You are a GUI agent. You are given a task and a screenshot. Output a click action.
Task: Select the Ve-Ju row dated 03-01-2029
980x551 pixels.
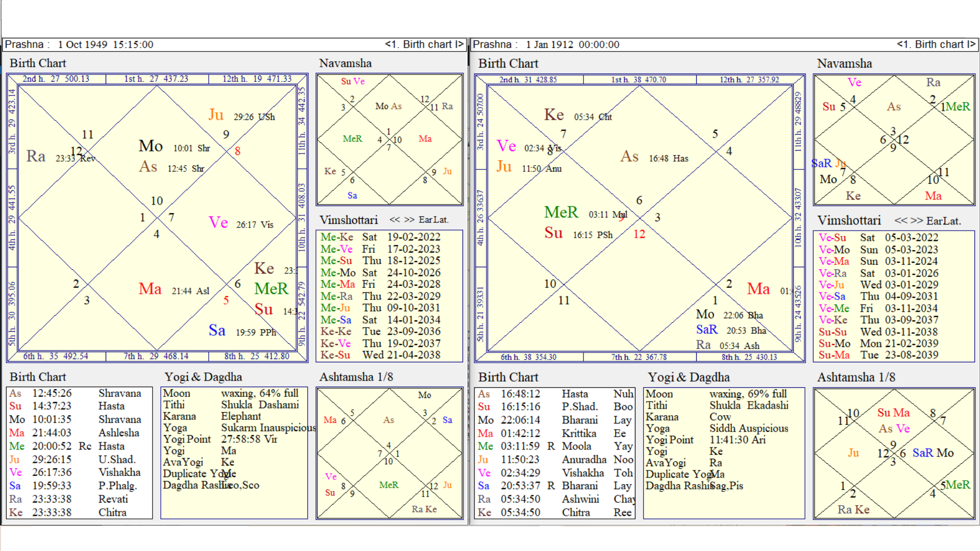click(878, 285)
